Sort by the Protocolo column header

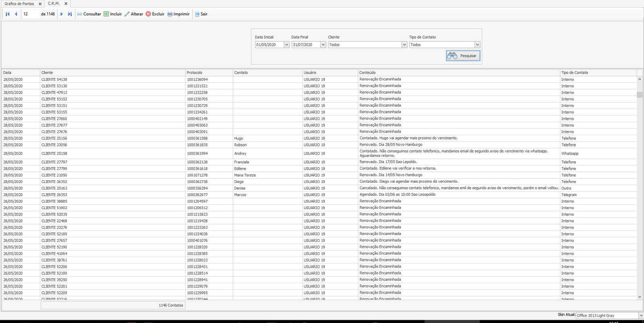click(194, 73)
